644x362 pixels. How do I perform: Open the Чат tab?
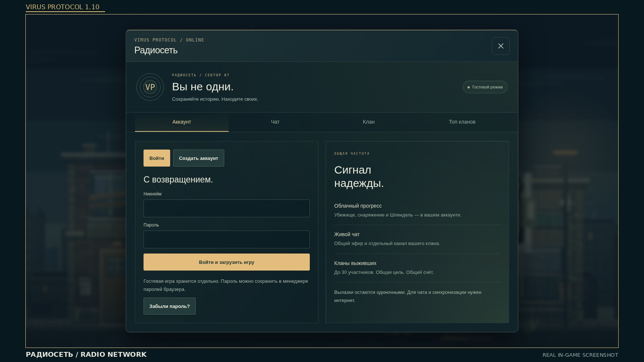(275, 122)
